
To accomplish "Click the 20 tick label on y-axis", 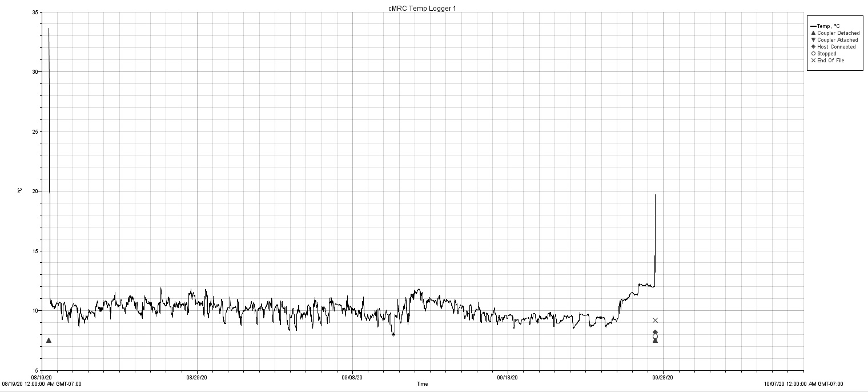I will (x=35, y=191).
